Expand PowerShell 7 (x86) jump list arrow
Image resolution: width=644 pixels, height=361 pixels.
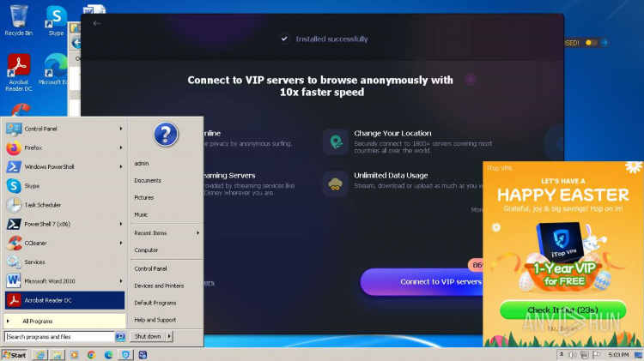tap(121, 224)
